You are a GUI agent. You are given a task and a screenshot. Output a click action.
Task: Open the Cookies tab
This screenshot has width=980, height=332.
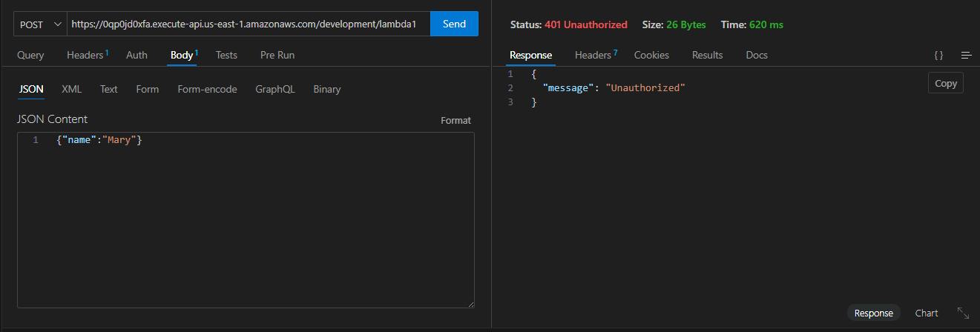(x=651, y=55)
